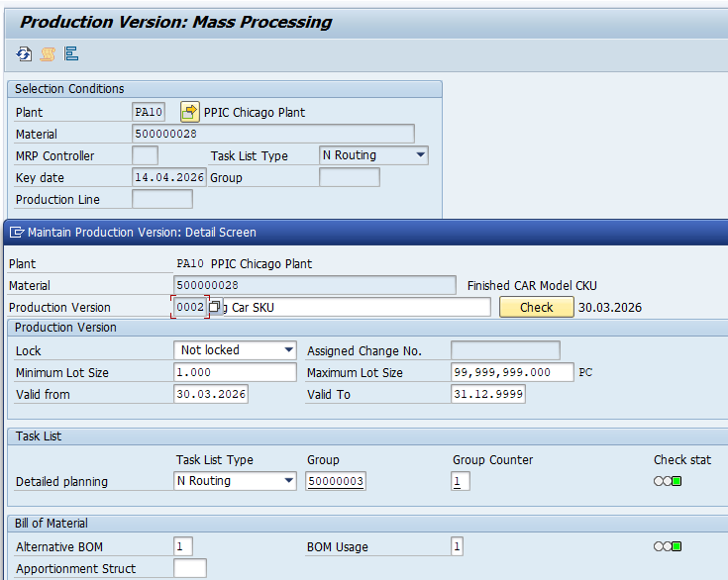Image resolution: width=728 pixels, height=580 pixels.
Task: Open the Task List Type dropdown in Selection Conditions
Action: 421,155
